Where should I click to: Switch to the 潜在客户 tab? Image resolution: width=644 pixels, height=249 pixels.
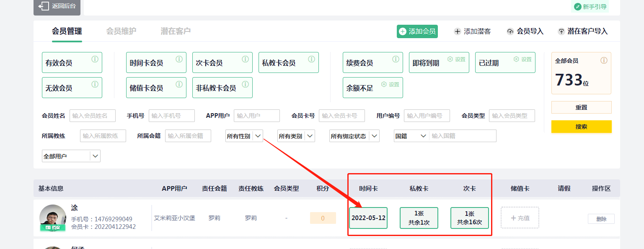pyautogui.click(x=176, y=31)
